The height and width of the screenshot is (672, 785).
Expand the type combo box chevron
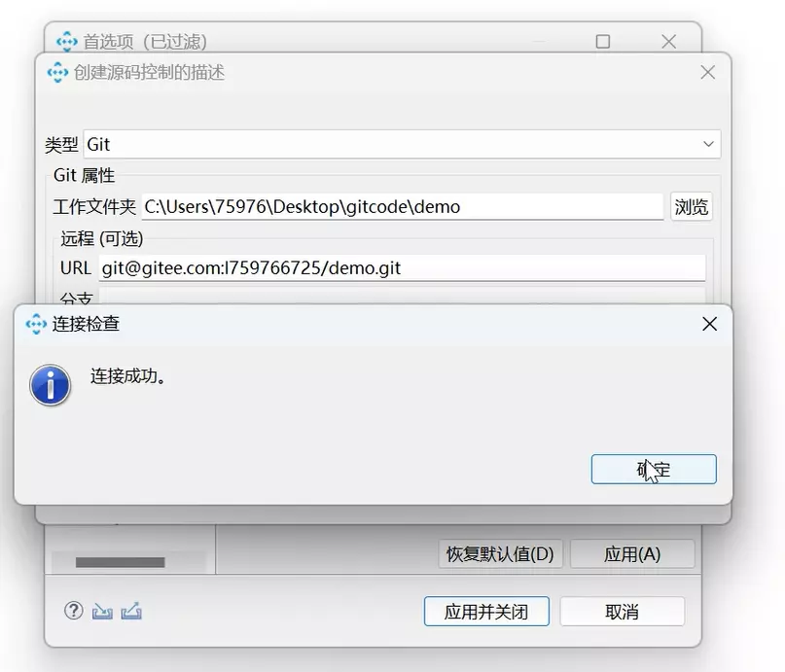[x=708, y=144]
